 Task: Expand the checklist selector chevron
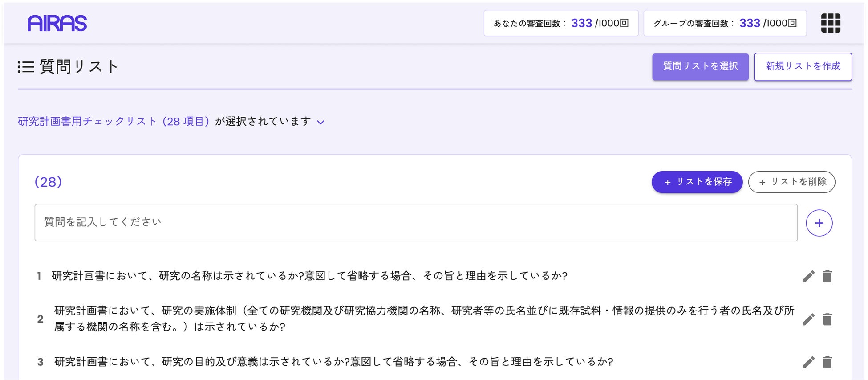pos(320,122)
